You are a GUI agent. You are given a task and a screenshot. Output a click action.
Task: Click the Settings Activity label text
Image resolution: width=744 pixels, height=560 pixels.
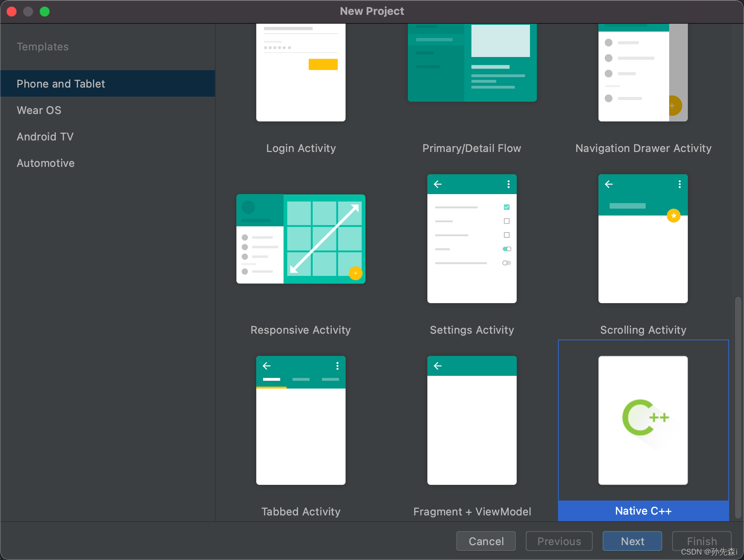click(472, 330)
